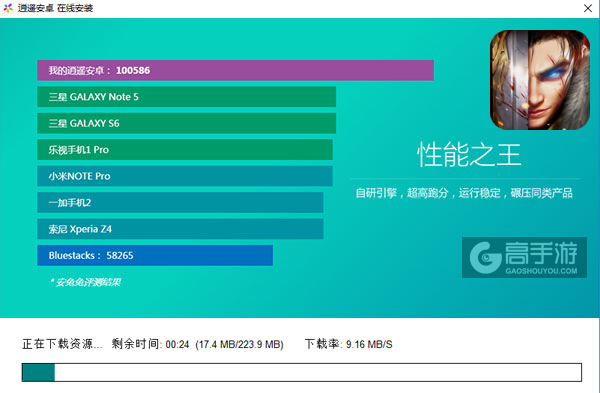Click the game character app icon
This screenshot has width=600, height=393.
540,80
